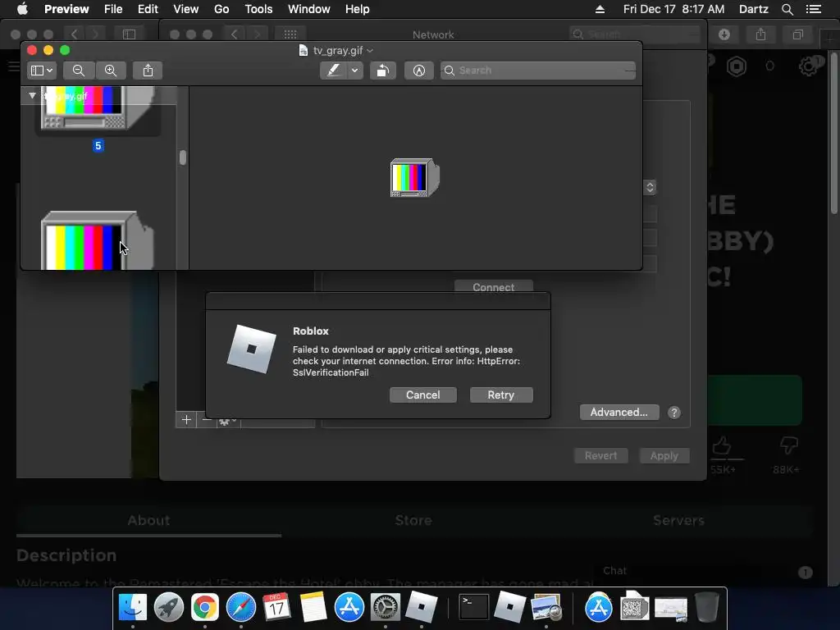Click the Roblox logo in the error dialog
Viewport: 840px width, 630px height.
click(x=251, y=349)
